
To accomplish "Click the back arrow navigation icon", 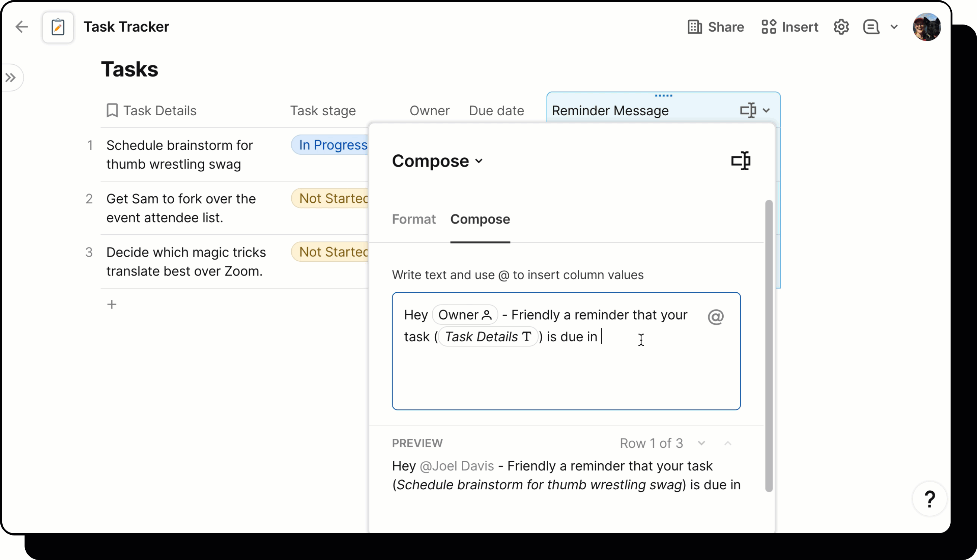I will (x=22, y=27).
